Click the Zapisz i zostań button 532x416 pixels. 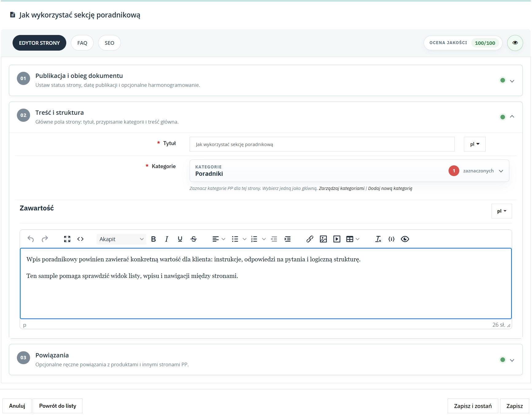[472, 406]
